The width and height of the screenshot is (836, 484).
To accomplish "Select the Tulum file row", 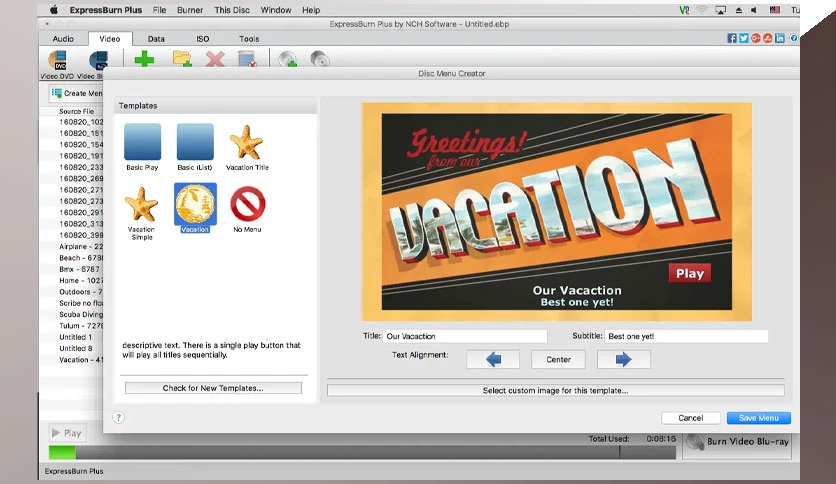I will pyautogui.click(x=71, y=326).
